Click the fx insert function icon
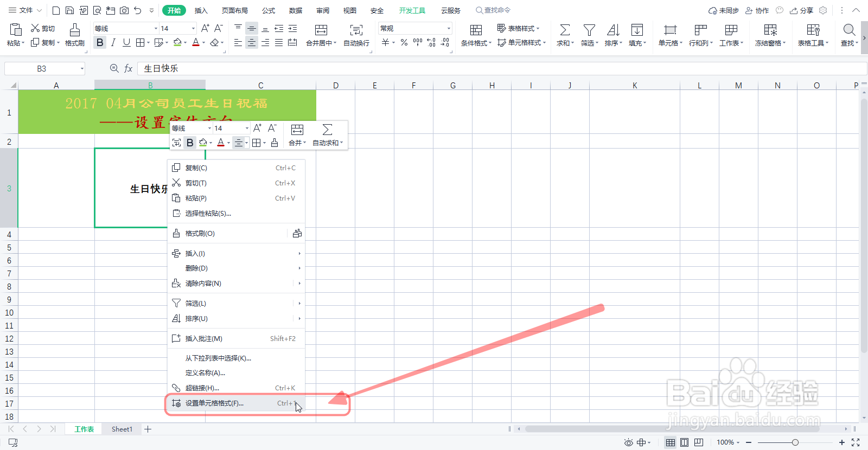This screenshot has width=868, height=450. (129, 68)
